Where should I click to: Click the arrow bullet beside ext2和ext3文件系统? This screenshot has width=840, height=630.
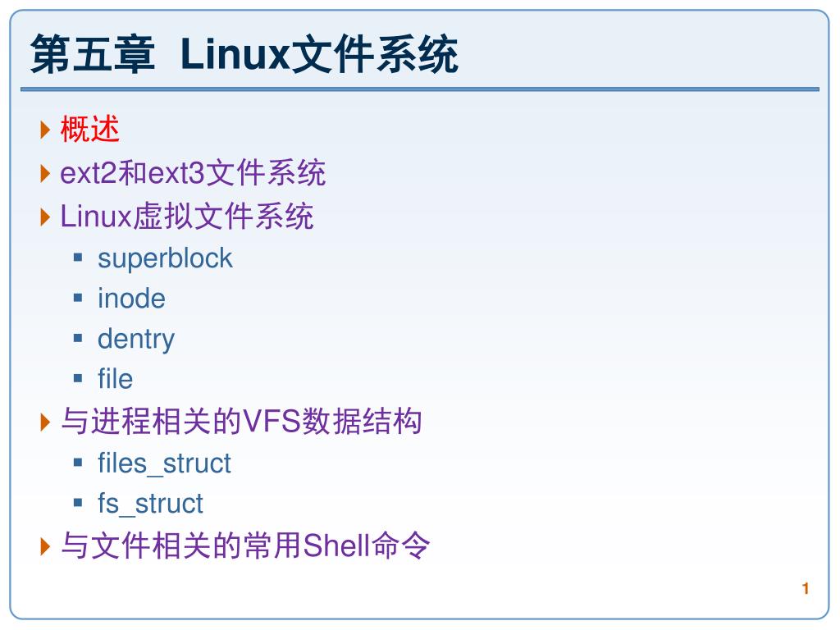point(46,173)
